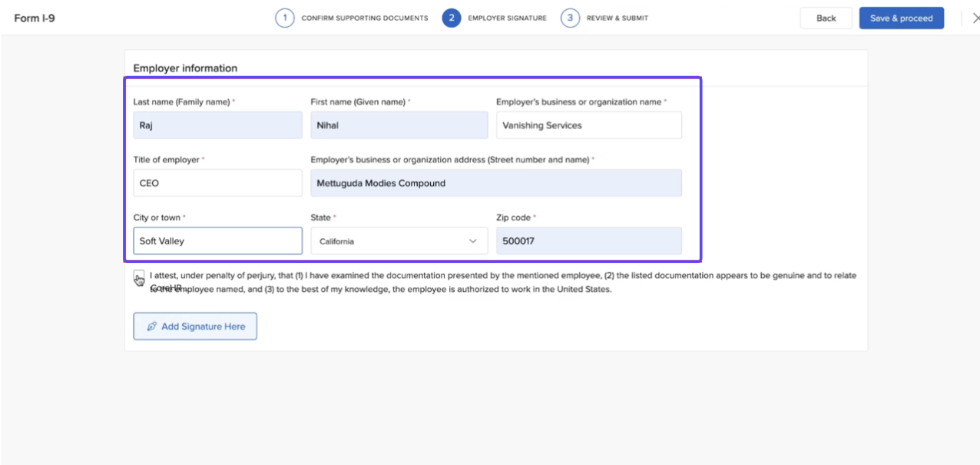Click the pen icon on the signature button
This screenshot has height=465, width=980.
click(151, 327)
